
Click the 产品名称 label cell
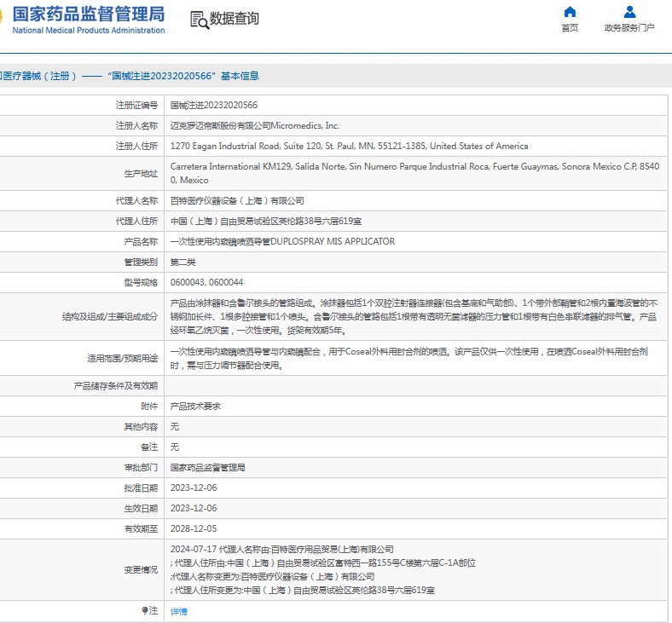(x=141, y=242)
